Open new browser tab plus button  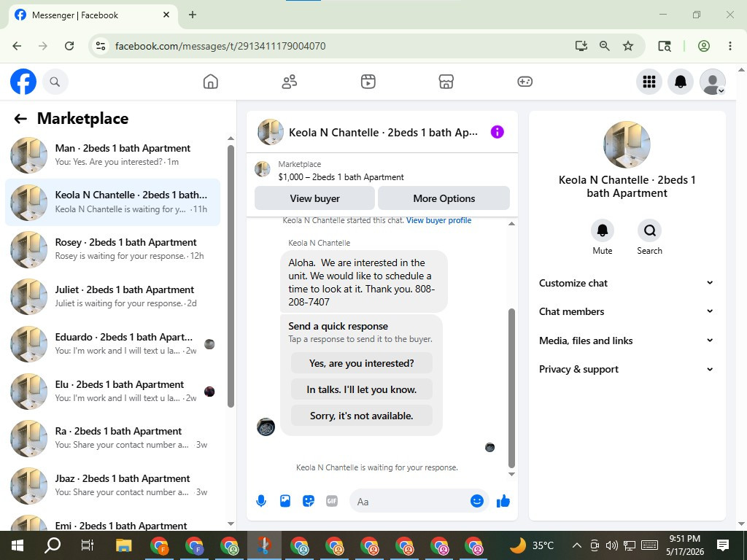pyautogui.click(x=193, y=15)
